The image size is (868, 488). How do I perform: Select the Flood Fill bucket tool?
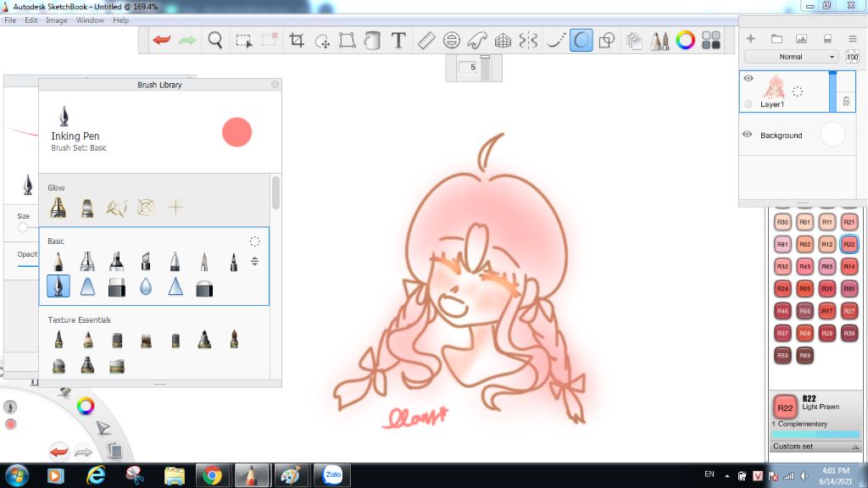tap(373, 40)
